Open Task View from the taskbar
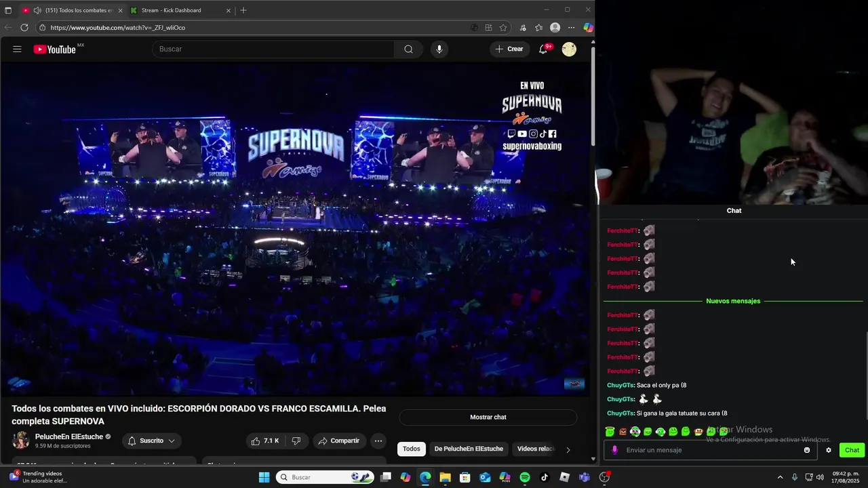 coord(386,477)
